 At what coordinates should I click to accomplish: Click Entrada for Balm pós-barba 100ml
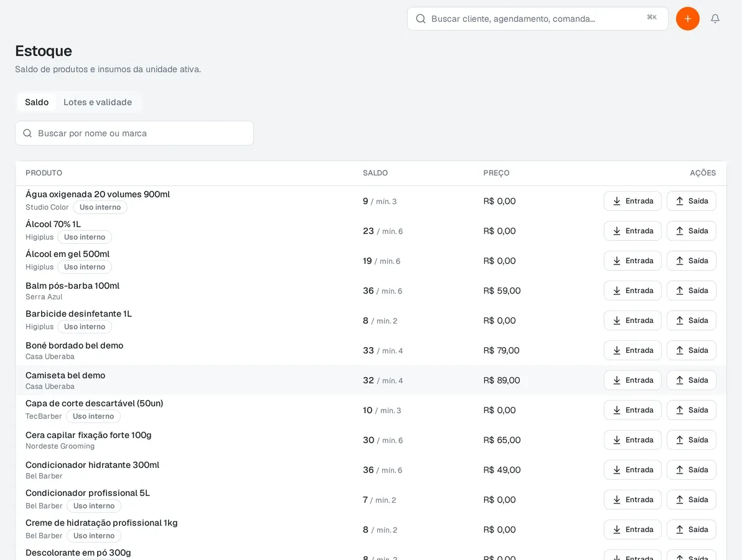tap(632, 291)
